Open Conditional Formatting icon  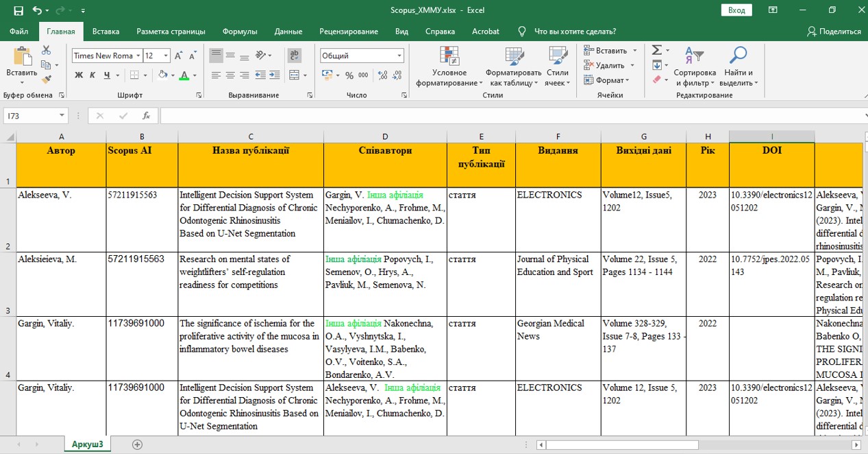(x=449, y=56)
